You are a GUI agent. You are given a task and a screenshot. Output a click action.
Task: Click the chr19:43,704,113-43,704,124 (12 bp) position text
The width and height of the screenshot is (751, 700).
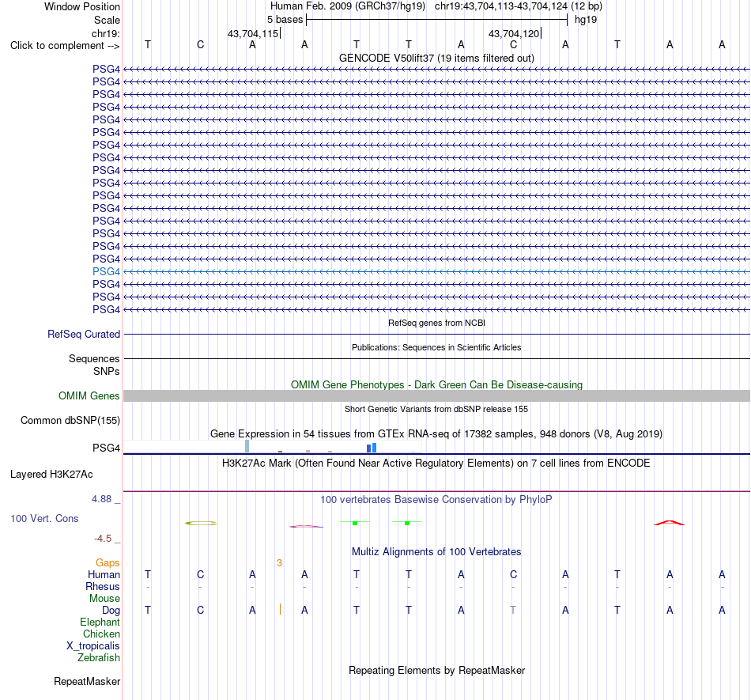[x=519, y=6]
